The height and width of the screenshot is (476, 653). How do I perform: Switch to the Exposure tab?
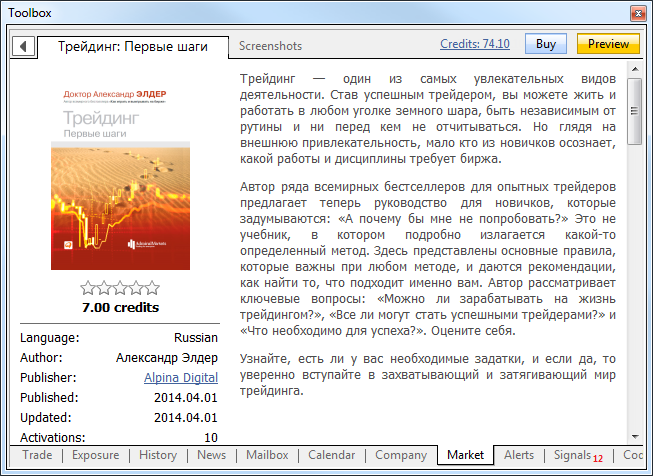coord(95,455)
